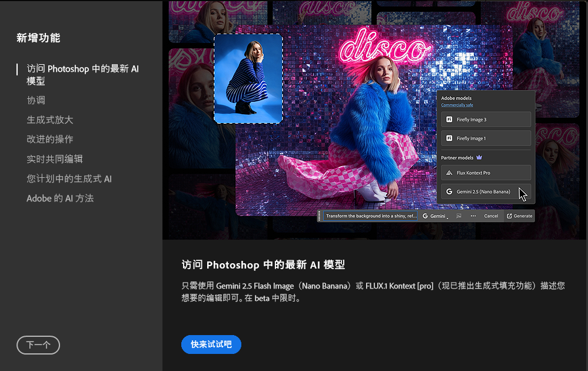
Task: Choose Firefly Image 1 in the model list
Action: click(x=486, y=138)
